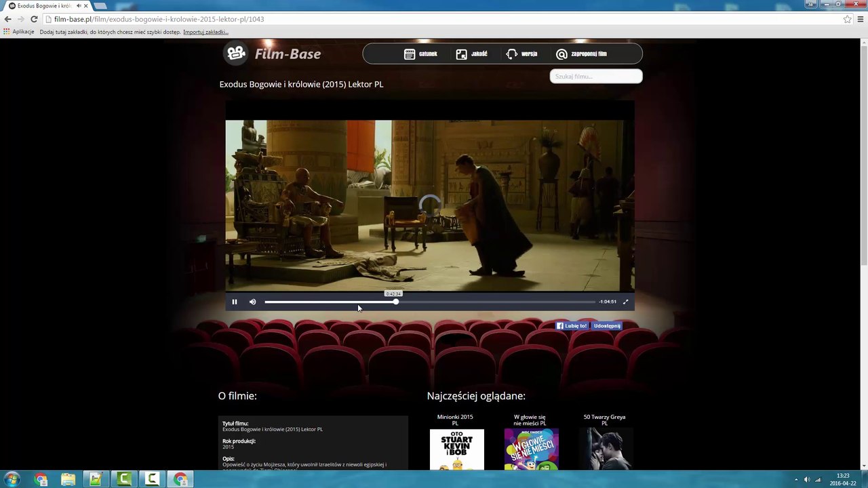Screen dimensions: 868x488
Task: Click the page heading 'Exodus Bogowie i królowie (2015) Lektor PL'
Action: click(301, 84)
